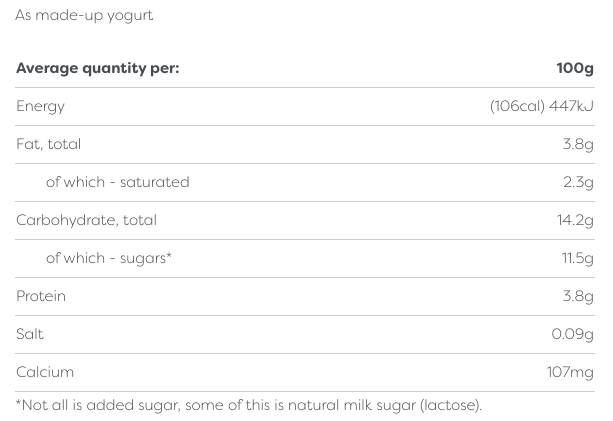Click the 107mg calcium value

(x=569, y=372)
